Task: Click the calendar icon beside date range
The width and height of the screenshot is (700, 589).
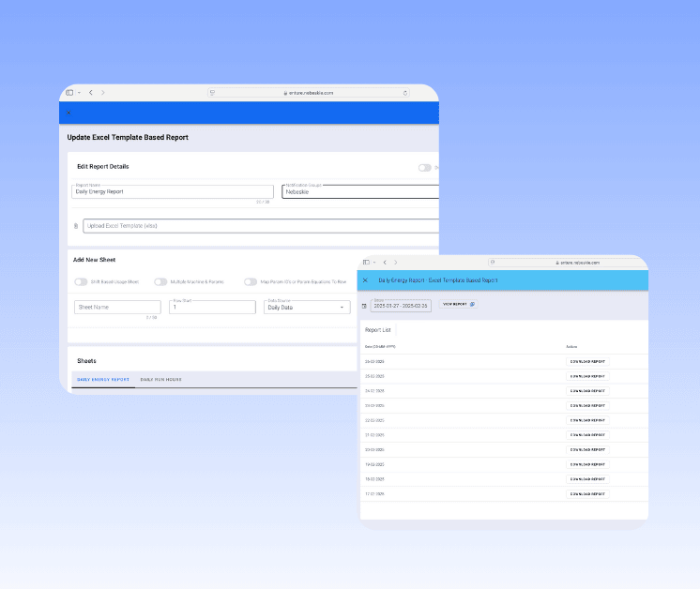Action: [364, 306]
